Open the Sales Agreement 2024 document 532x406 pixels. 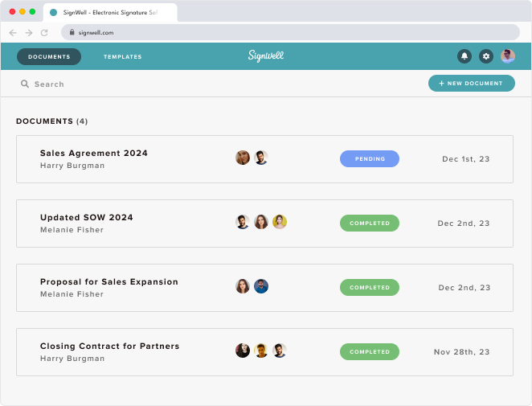pyautogui.click(x=94, y=154)
